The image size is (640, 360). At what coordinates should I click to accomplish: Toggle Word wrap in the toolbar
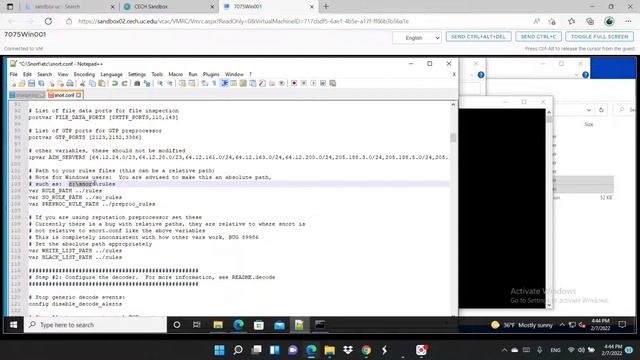(204, 83)
